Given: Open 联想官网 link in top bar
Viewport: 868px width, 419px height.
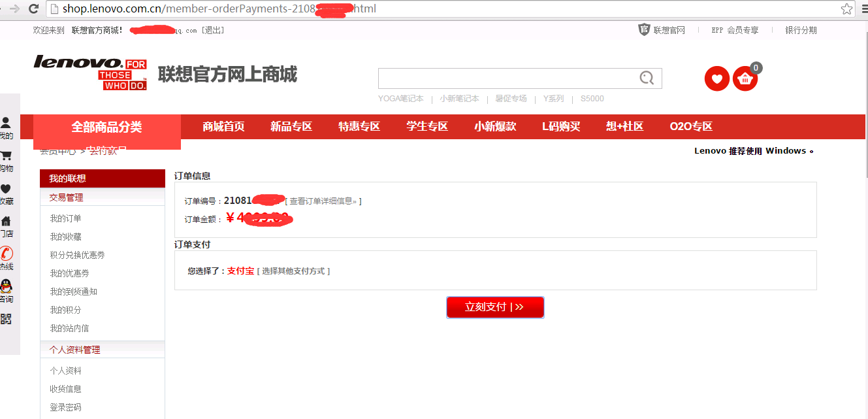Looking at the screenshot, I should tap(669, 30).
